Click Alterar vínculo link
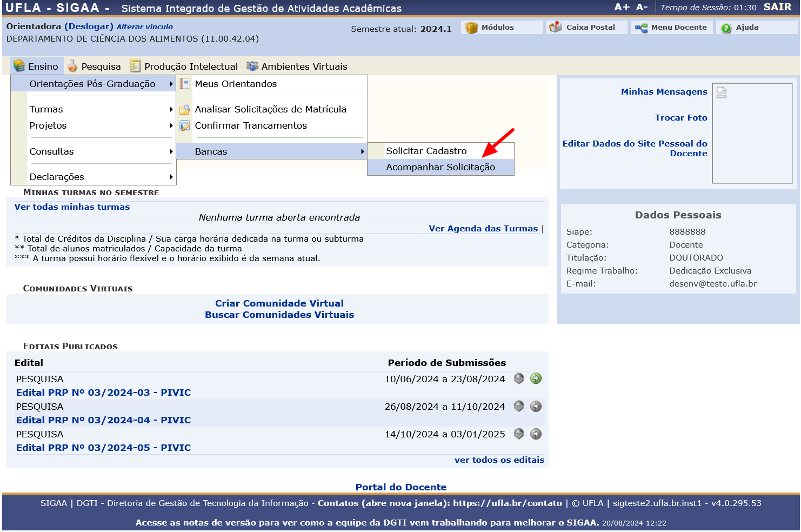 [x=145, y=26]
